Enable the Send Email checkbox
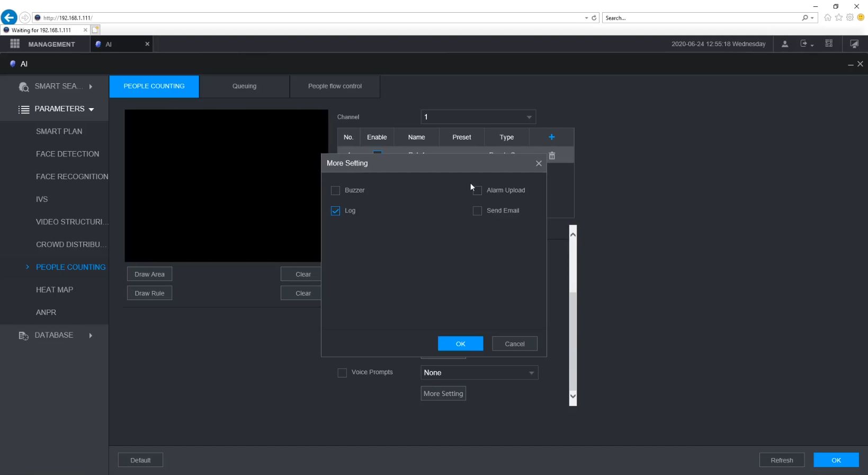Screen dimensions: 868x475 (x=477, y=211)
